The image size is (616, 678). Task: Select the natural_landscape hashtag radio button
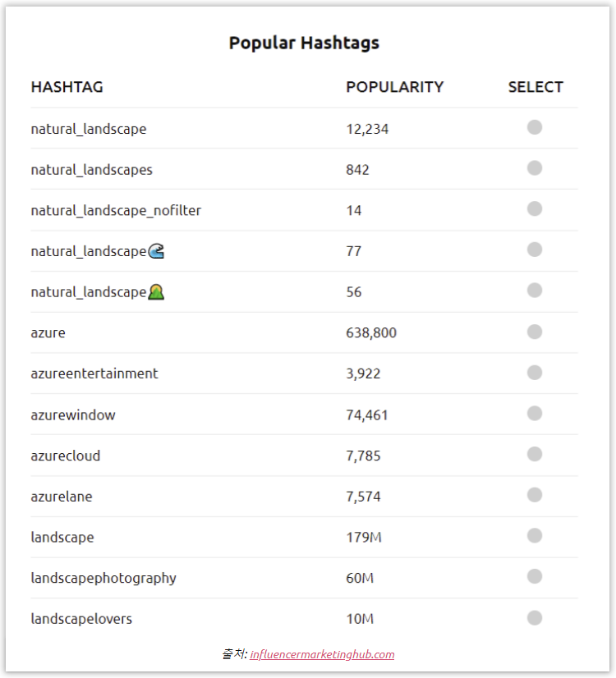(535, 127)
